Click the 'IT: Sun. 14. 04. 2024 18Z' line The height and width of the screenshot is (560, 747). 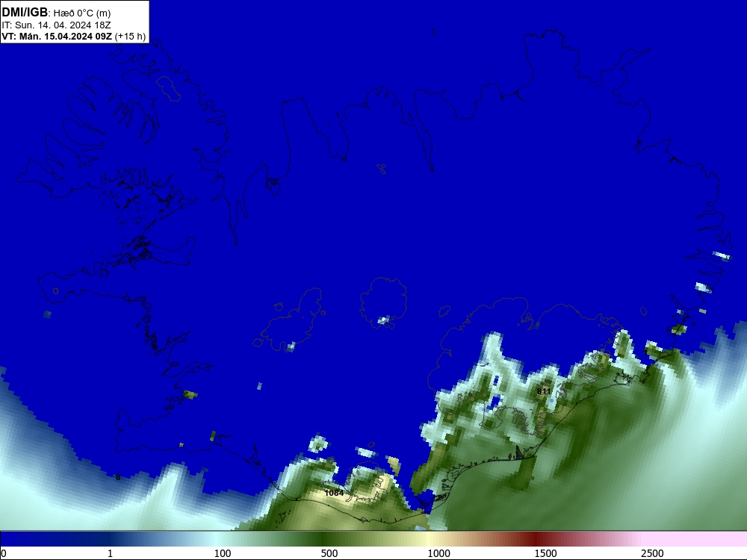(x=56, y=25)
